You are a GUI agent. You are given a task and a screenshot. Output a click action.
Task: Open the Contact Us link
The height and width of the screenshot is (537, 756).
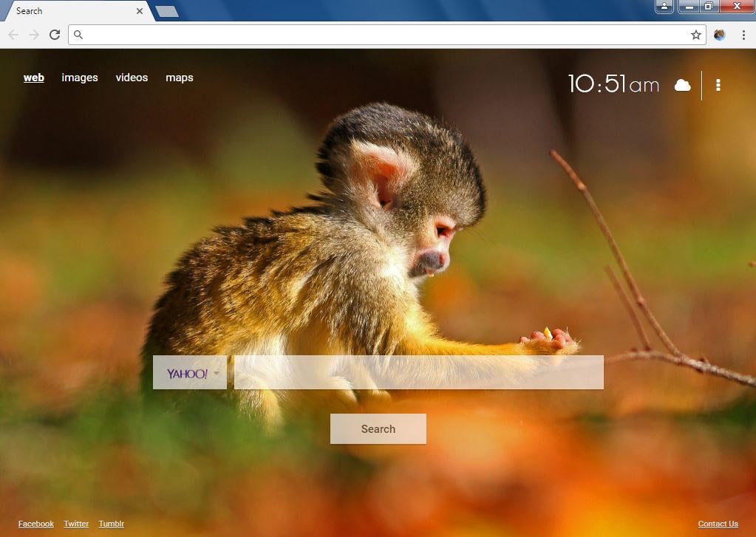pyautogui.click(x=717, y=524)
